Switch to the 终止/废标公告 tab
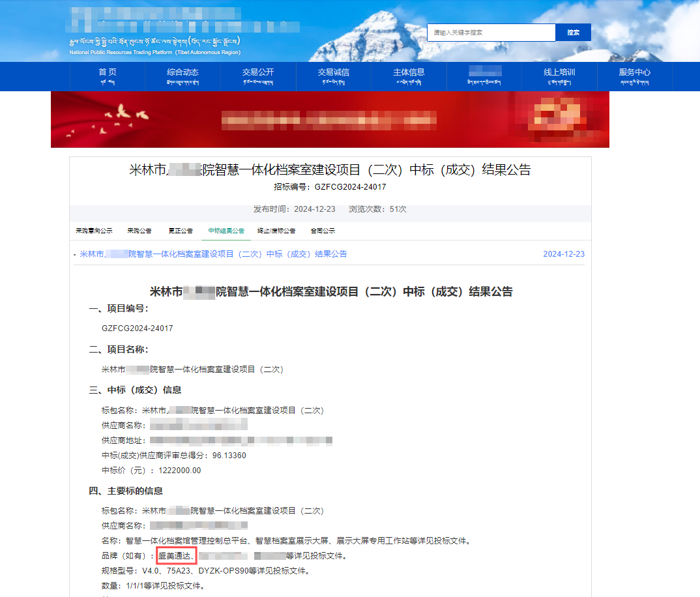The image size is (700, 597). click(x=276, y=231)
